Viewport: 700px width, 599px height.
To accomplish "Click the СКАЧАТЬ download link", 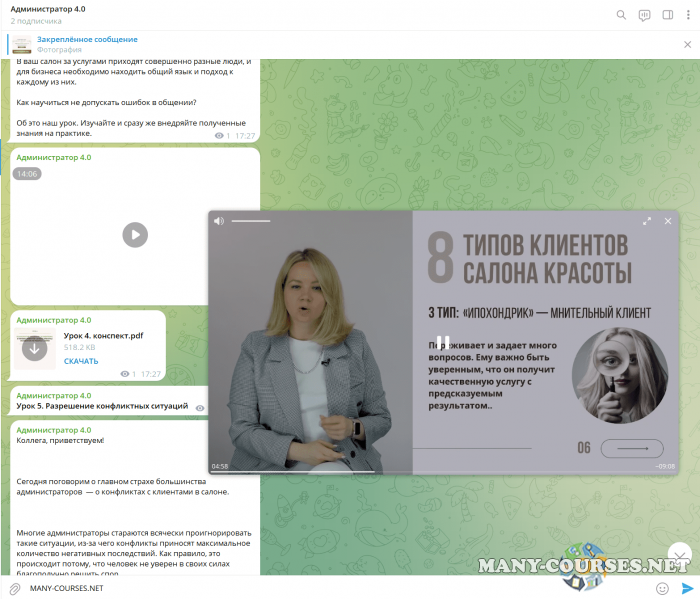I will 81,361.
